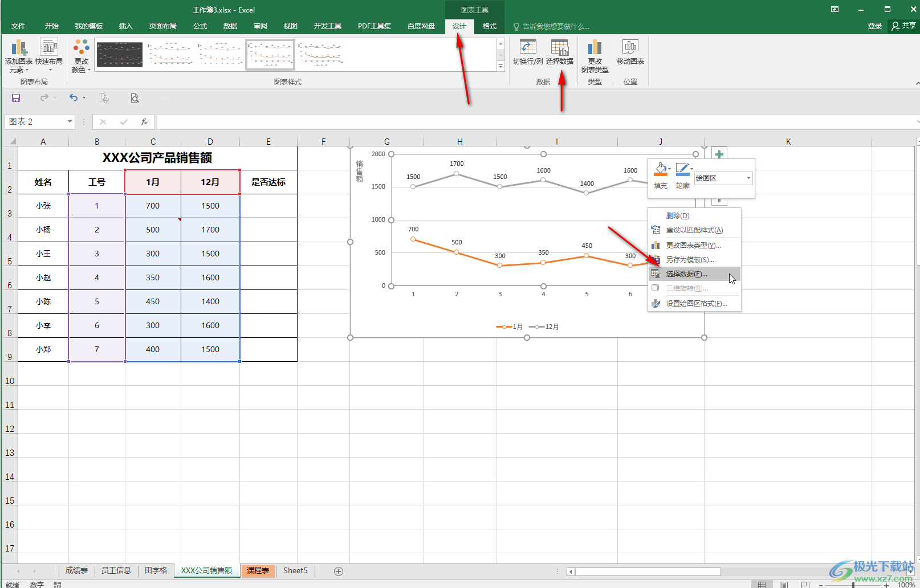
Task: Choose Change Chart Type (更改图表类型) in context menu
Action: click(694, 246)
